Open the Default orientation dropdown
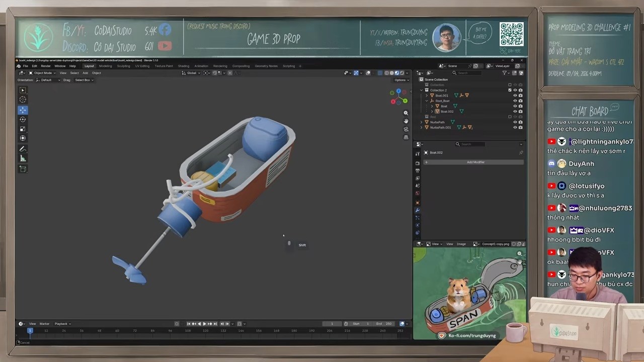Screen dimensions: 644x362 pos(48,80)
